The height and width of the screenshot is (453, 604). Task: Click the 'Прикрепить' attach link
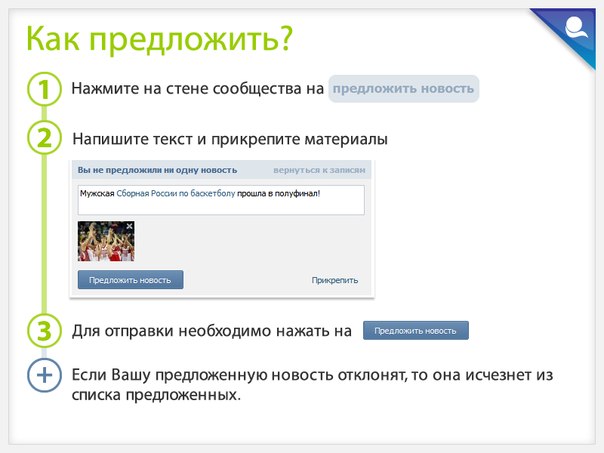(x=335, y=280)
